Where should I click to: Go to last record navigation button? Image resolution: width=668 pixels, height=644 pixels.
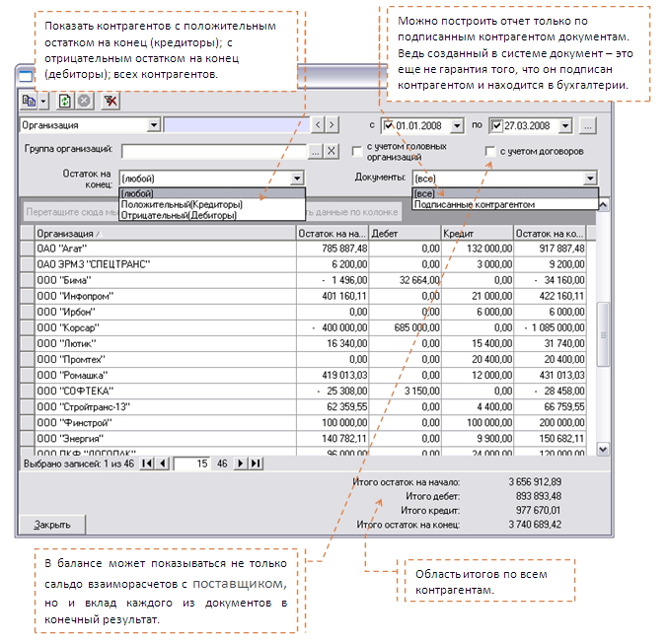click(256, 464)
